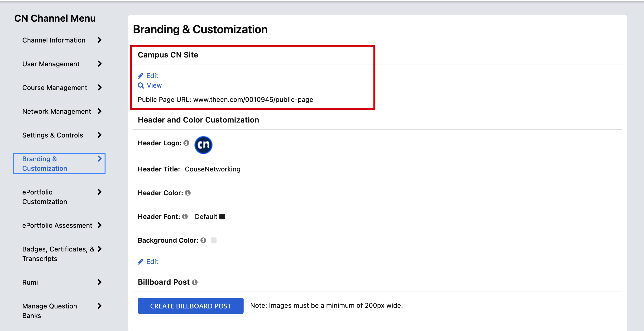Click pencil icon beside Campus CN Site Edit
Image resolution: width=644 pixels, height=331 pixels.
(x=140, y=76)
